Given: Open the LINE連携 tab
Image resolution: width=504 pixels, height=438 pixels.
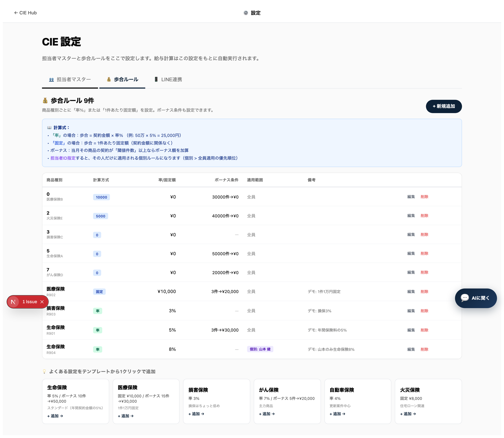Looking at the screenshot, I should [168, 79].
